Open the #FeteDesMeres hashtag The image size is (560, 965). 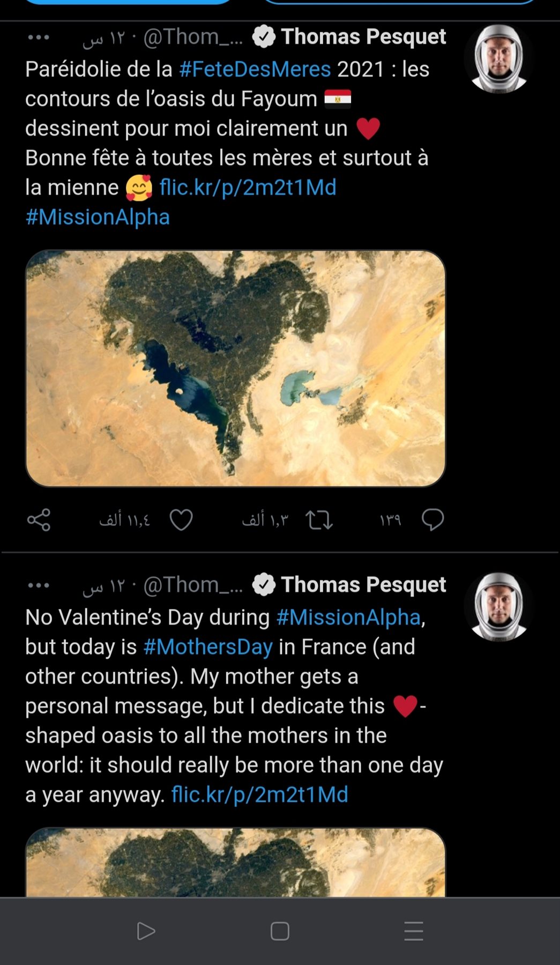click(x=255, y=70)
